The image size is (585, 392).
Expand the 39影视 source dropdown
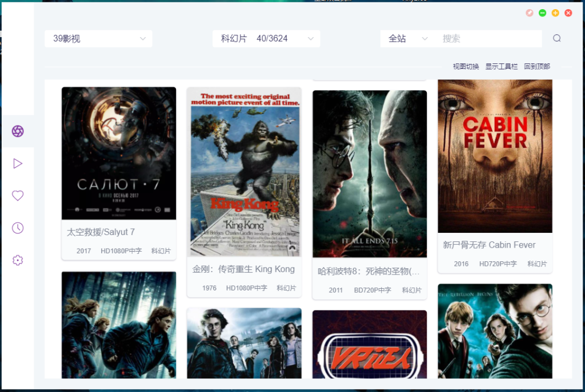(98, 39)
